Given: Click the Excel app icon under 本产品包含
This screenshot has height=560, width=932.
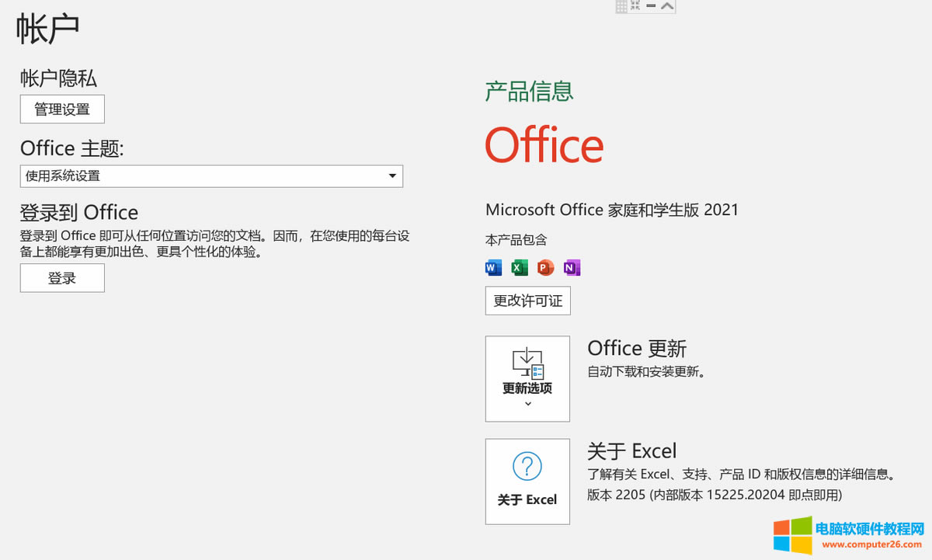Looking at the screenshot, I should [x=519, y=267].
